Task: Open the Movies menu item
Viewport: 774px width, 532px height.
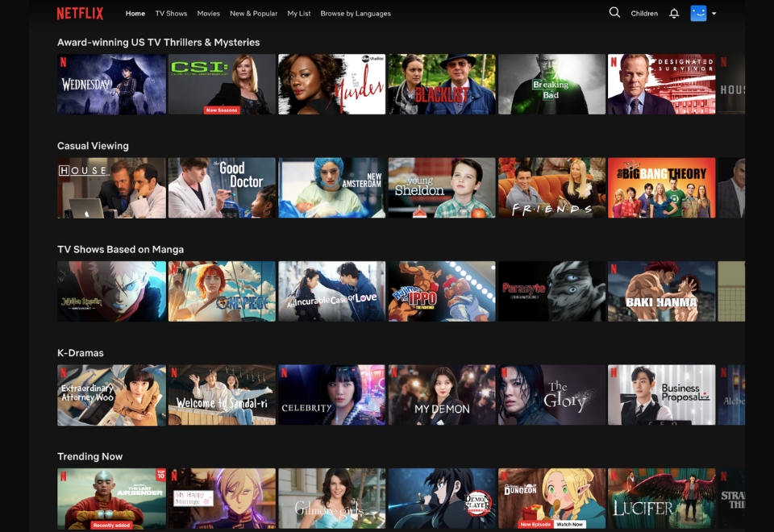Action: (208, 14)
